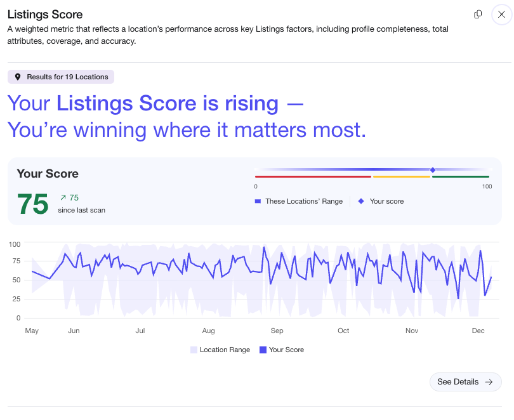This screenshot has height=420, width=514.
Task: Click the 'These Locations' Range' legend square icon
Action: [258, 201]
